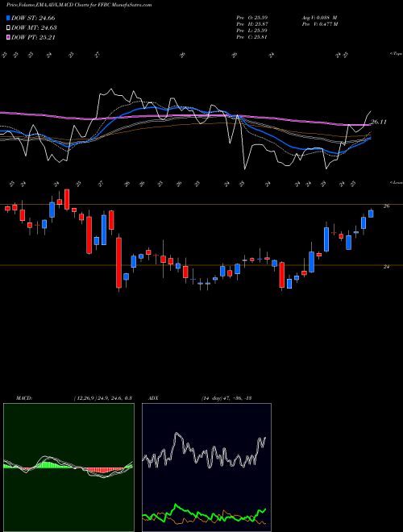403x532 pixels.
Task: Click the 24 price axis label
Action: [x=386, y=267]
